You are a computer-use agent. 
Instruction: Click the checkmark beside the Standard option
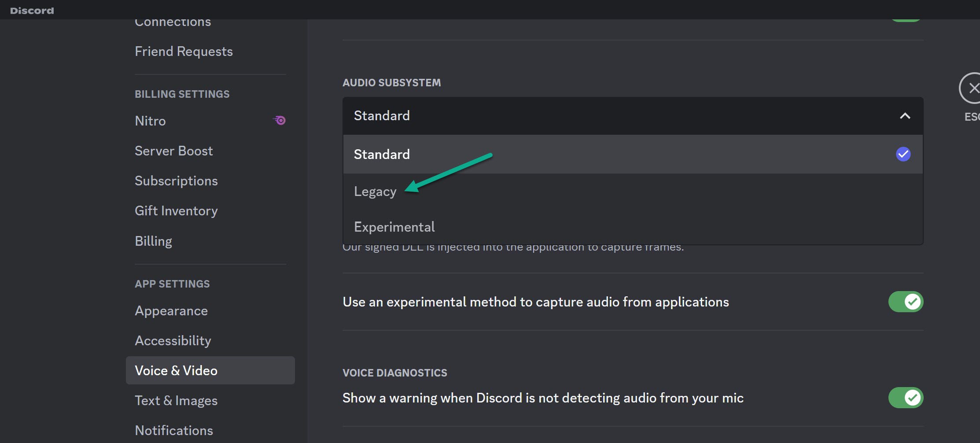point(903,154)
